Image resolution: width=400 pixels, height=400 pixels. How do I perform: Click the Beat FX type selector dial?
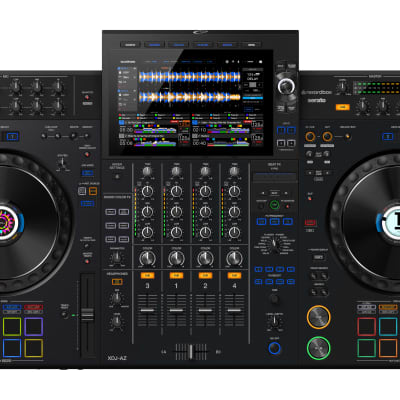[274, 244]
